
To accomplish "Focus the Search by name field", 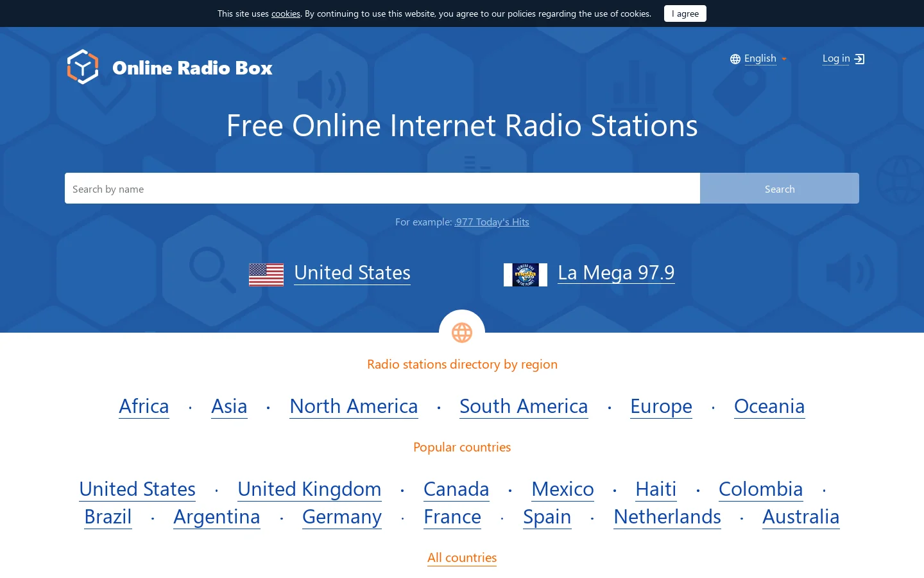I will (382, 188).
